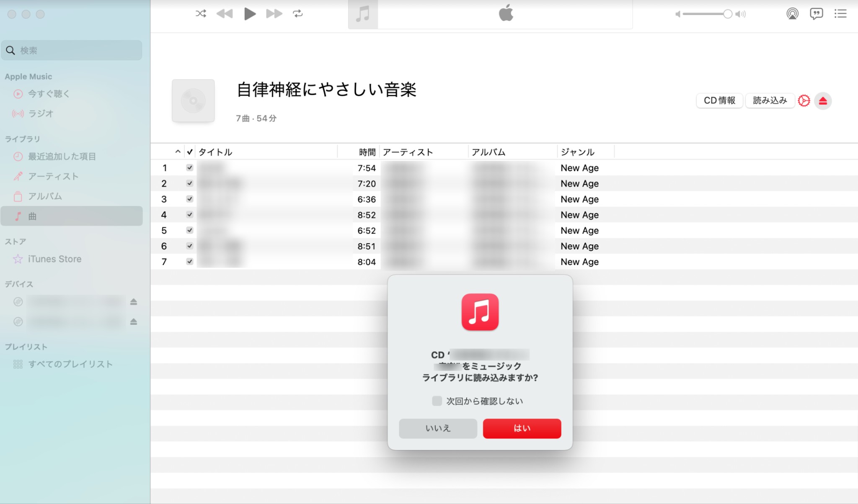Open アーティスト library view
The image size is (858, 504).
tap(53, 176)
